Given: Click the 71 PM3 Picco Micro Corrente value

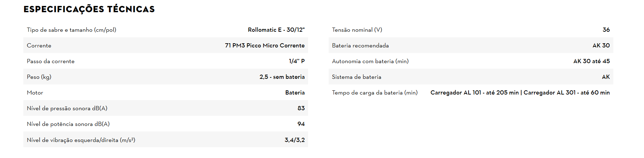Looking at the screenshot, I should 265,46.
